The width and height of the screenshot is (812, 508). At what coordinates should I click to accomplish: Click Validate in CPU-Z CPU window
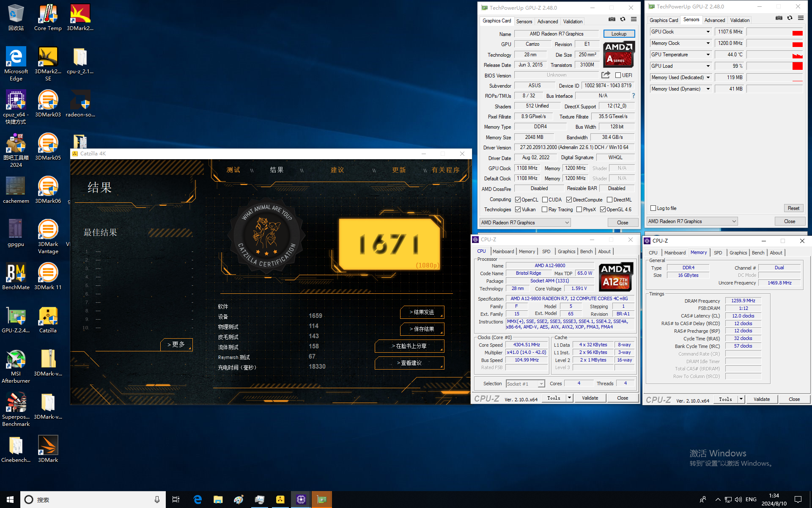[x=590, y=398]
